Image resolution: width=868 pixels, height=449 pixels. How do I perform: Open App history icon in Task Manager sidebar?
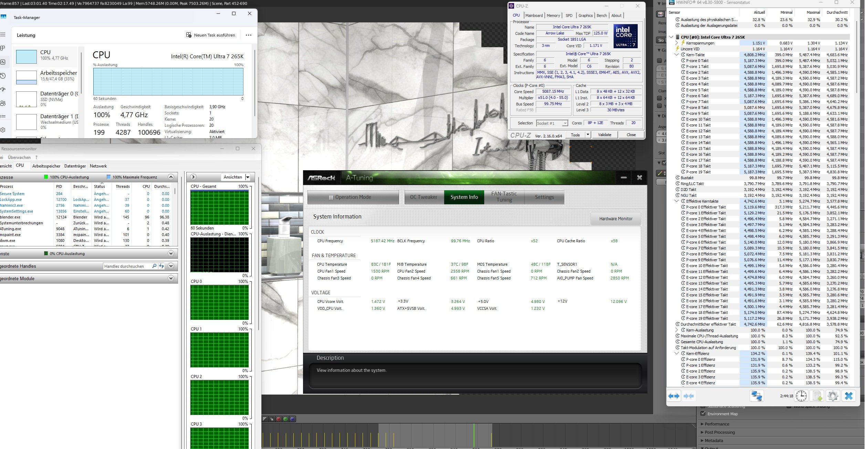3,75
